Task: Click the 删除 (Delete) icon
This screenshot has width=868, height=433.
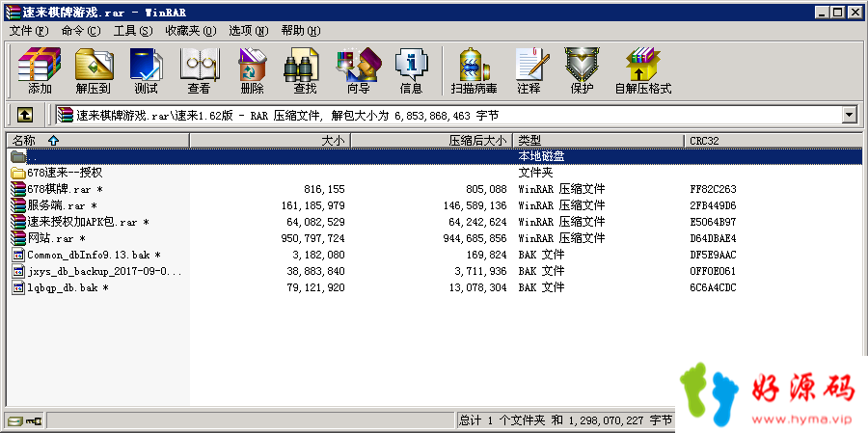Action: 252,70
